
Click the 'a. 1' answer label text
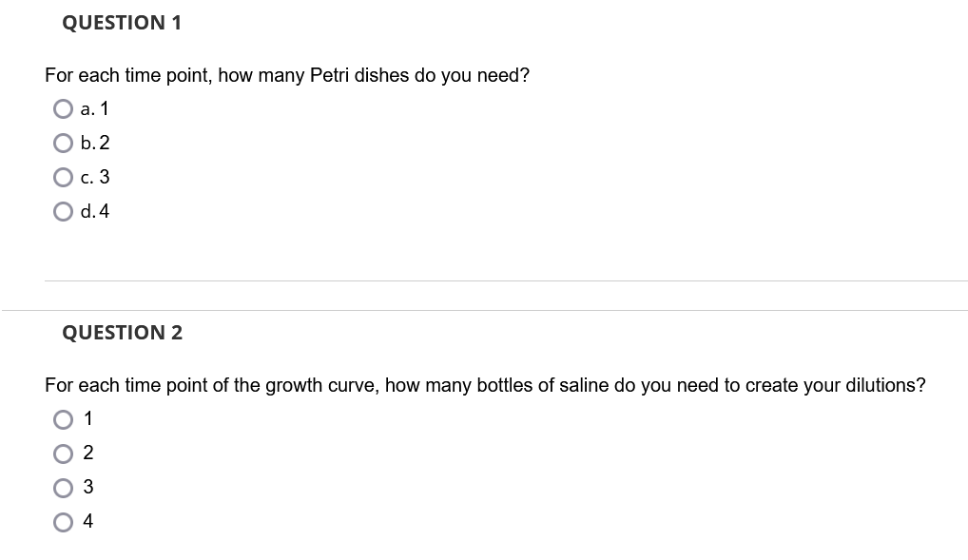pos(94,109)
